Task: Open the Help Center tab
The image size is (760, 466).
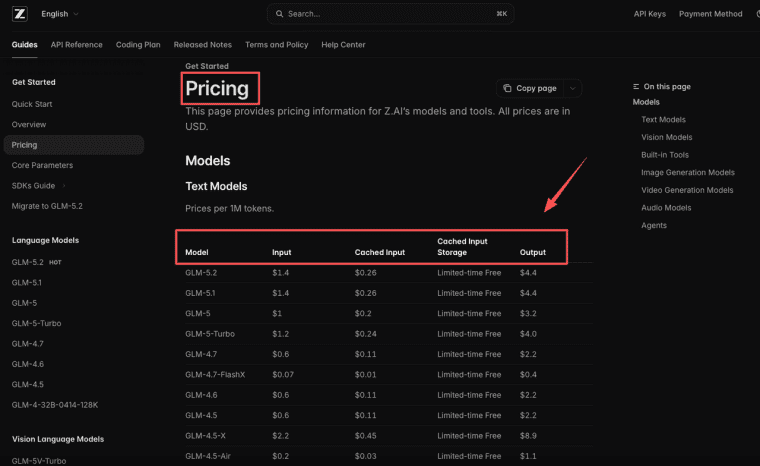Action: [343, 45]
